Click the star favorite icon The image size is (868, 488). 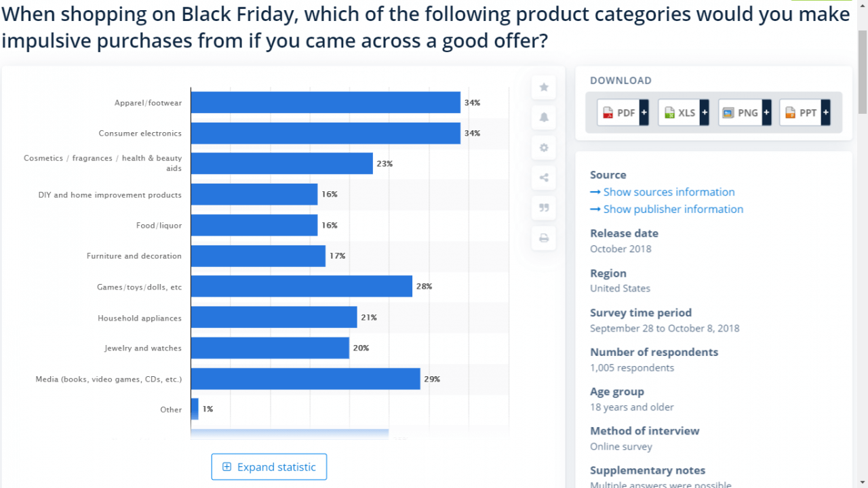[543, 87]
